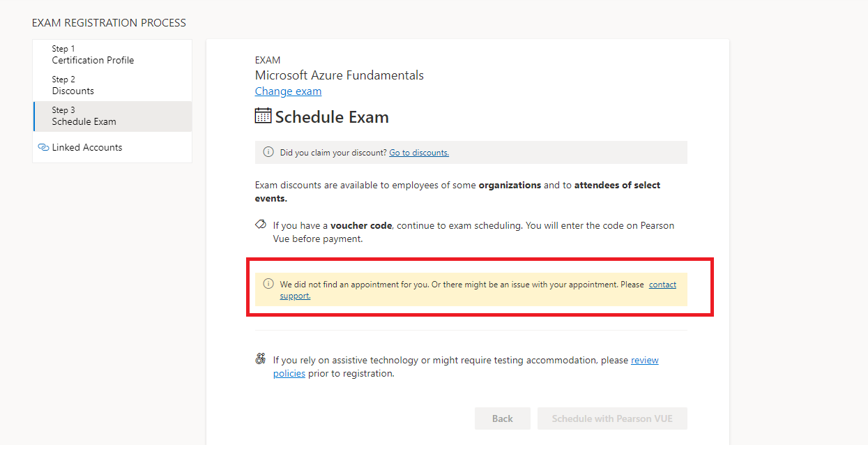Click the voucher icon next to voucher code text
Viewport: 868px width, 468px height.
[x=260, y=225]
